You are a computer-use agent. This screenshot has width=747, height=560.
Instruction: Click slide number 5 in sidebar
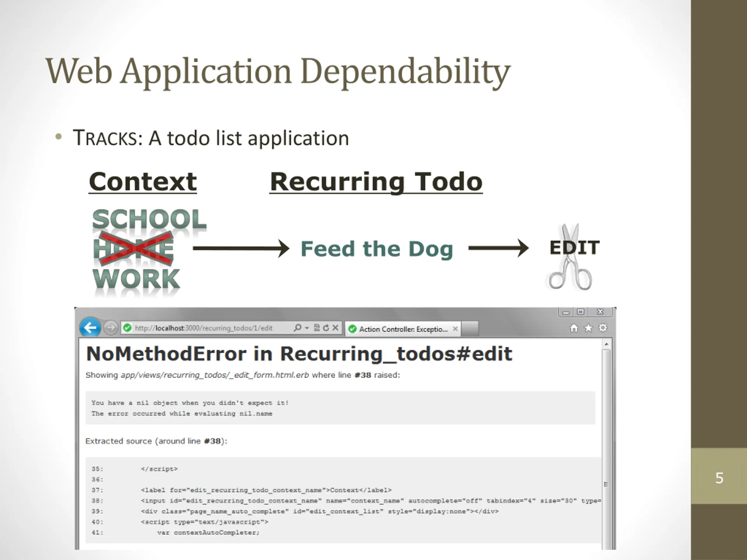(719, 478)
